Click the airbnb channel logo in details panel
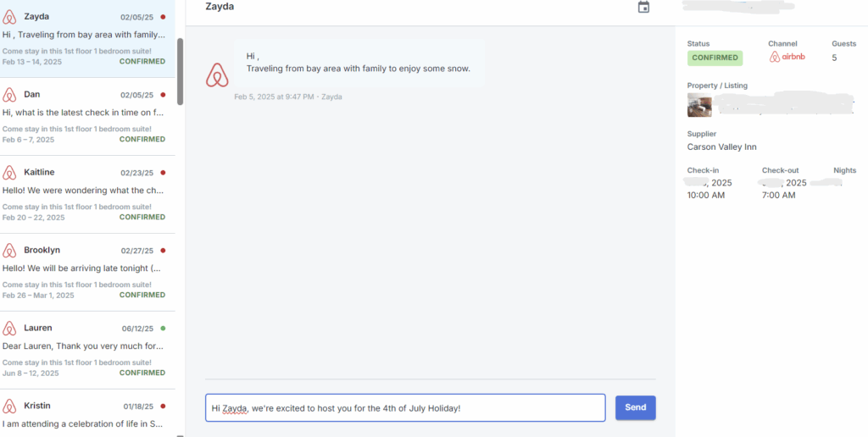 tap(787, 57)
